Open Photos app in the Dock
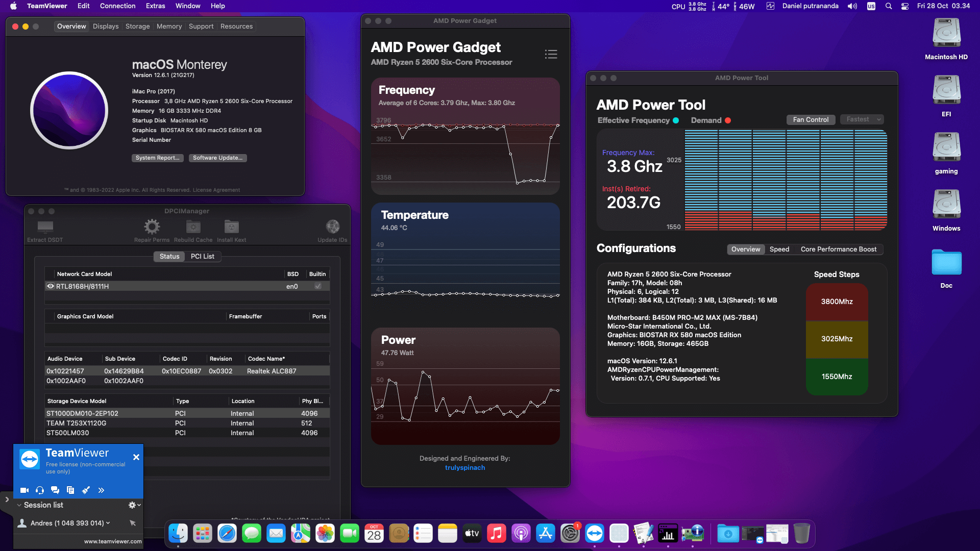 (325, 534)
